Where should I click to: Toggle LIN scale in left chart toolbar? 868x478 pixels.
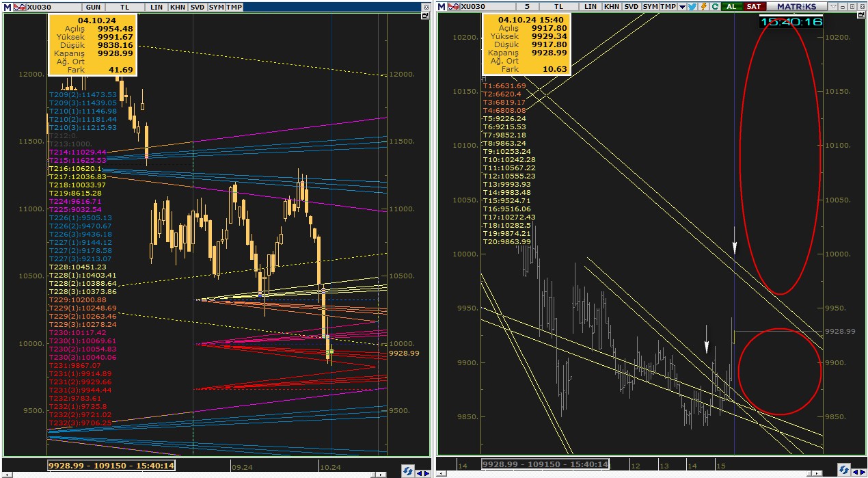pyautogui.click(x=157, y=6)
